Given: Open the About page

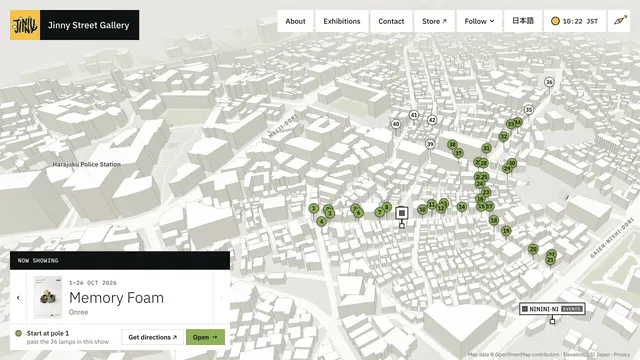Looking at the screenshot, I should [295, 21].
